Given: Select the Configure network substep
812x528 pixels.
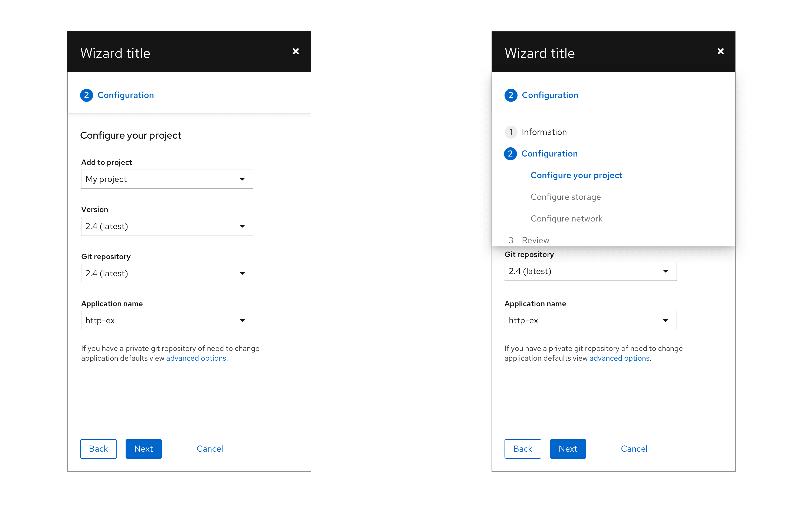Looking at the screenshot, I should (566, 219).
